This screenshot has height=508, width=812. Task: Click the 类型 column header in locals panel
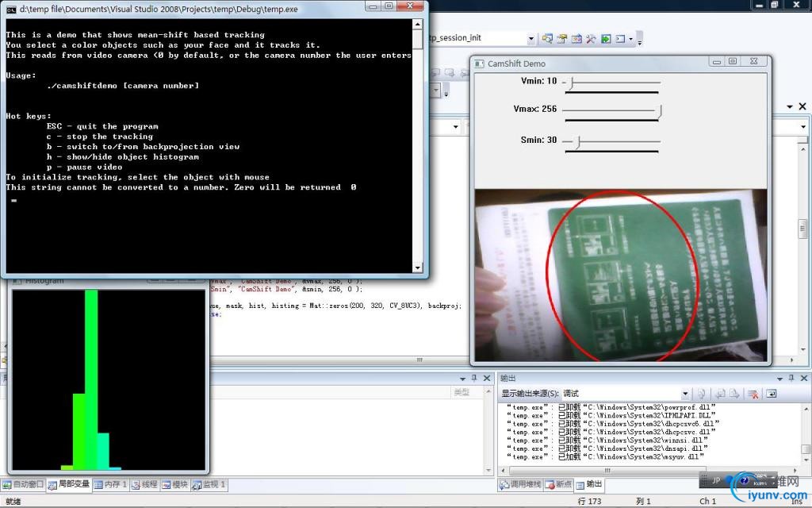click(461, 392)
